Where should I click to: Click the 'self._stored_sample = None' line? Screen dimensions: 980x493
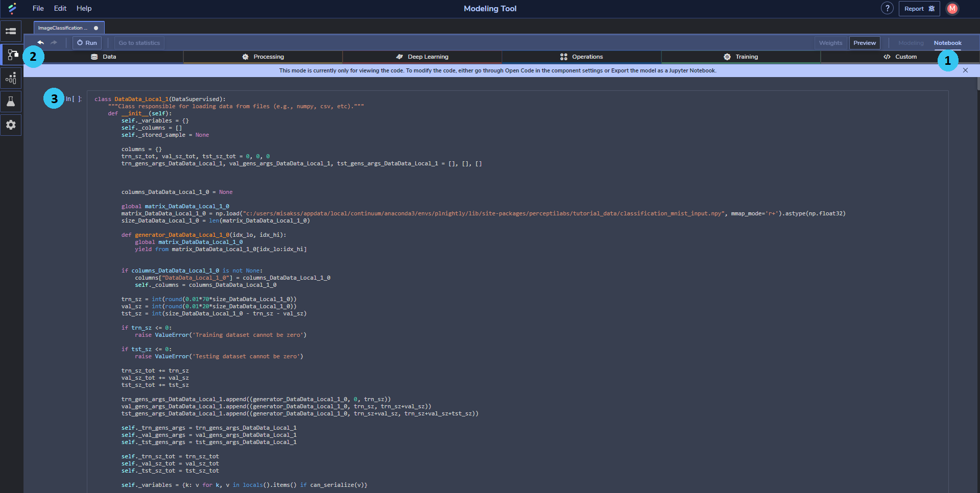click(165, 135)
